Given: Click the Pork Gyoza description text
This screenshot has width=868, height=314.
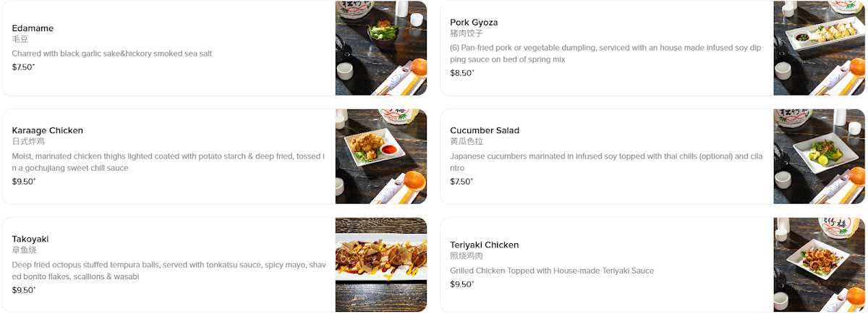Looking at the screenshot, I should click(x=606, y=54).
